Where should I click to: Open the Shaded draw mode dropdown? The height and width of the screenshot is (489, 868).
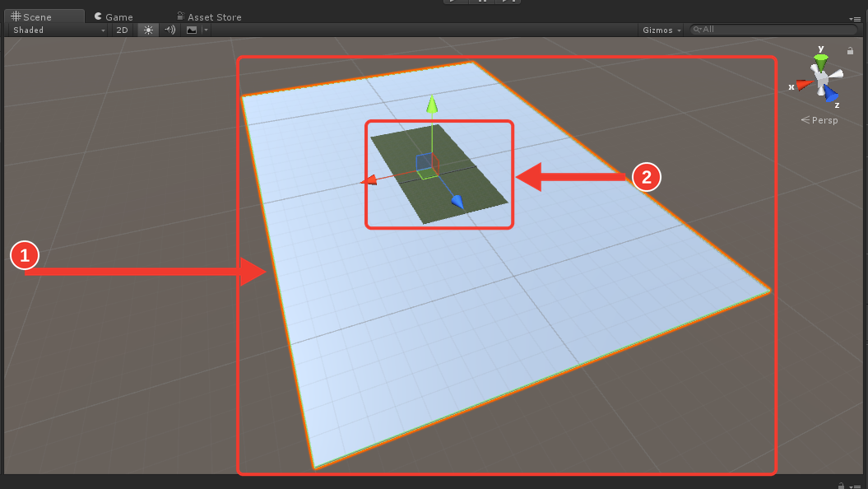click(x=58, y=30)
